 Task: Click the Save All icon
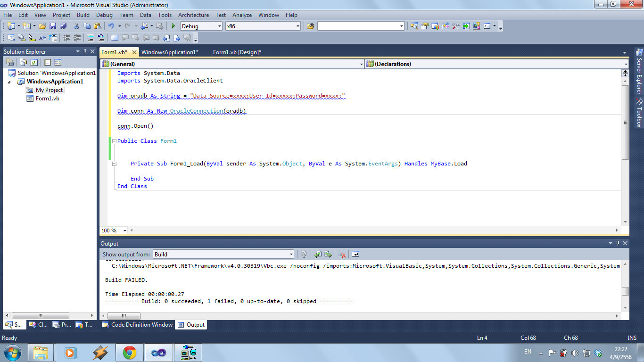point(63,26)
